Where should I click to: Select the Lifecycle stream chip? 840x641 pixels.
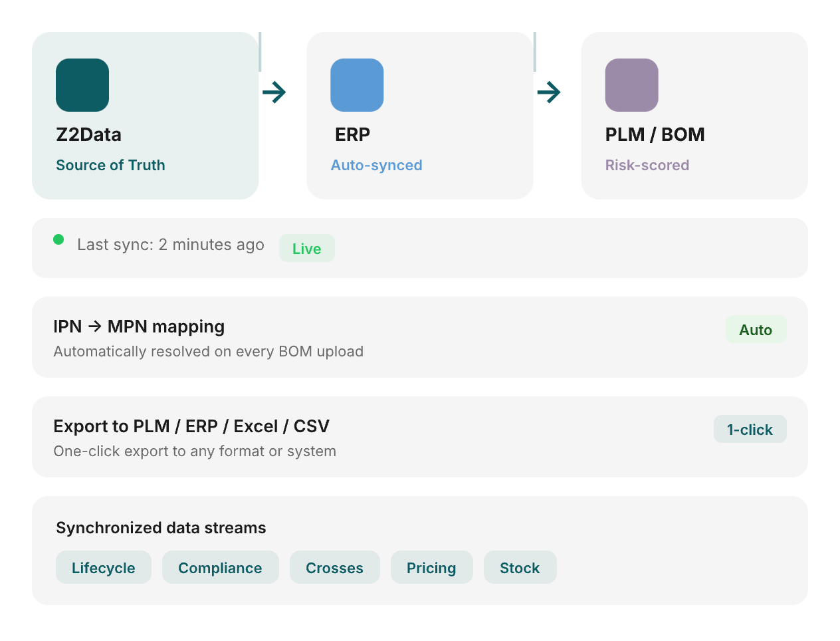click(x=104, y=567)
